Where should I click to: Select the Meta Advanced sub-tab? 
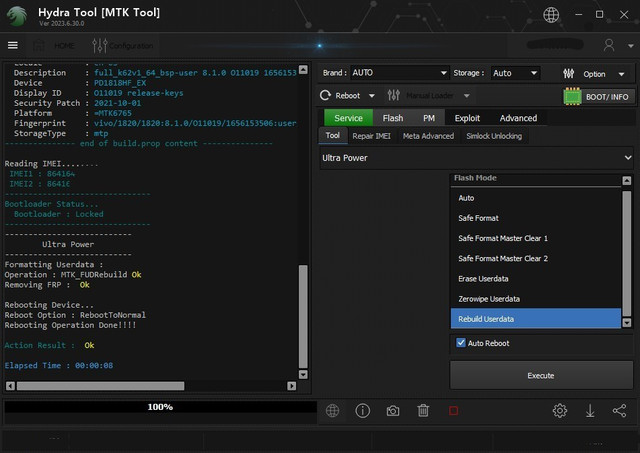click(x=428, y=136)
